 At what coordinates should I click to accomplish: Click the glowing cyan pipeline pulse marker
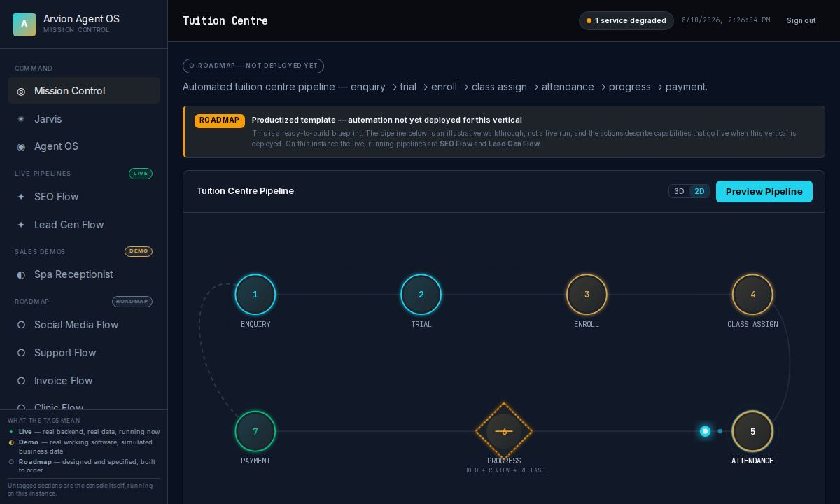point(705,431)
